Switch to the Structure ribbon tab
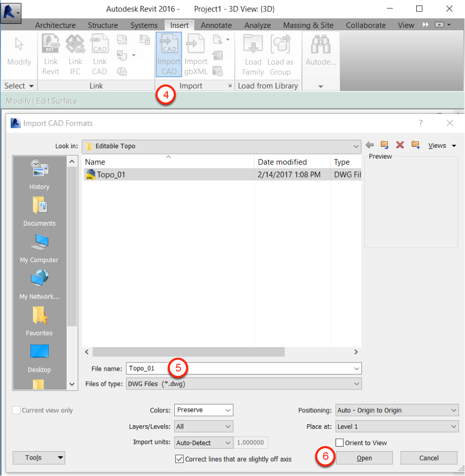 (103, 25)
